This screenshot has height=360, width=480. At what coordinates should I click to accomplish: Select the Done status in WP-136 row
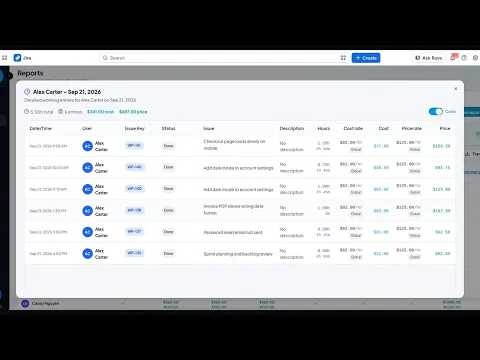(x=168, y=253)
